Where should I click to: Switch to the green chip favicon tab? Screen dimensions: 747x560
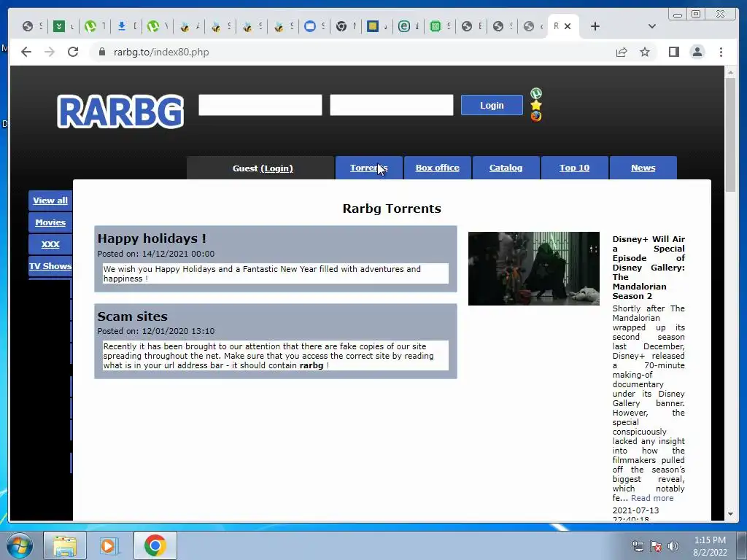pyautogui.click(x=436, y=26)
